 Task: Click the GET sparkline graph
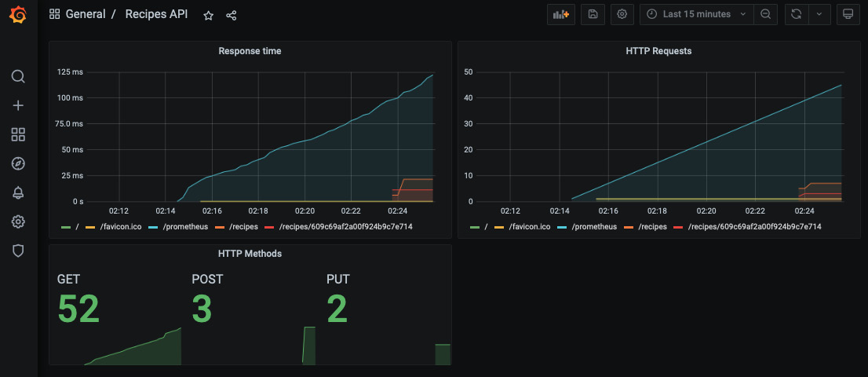click(x=133, y=346)
